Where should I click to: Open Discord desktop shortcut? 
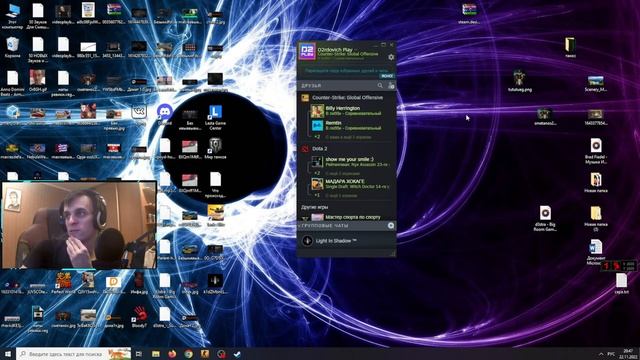click(164, 114)
